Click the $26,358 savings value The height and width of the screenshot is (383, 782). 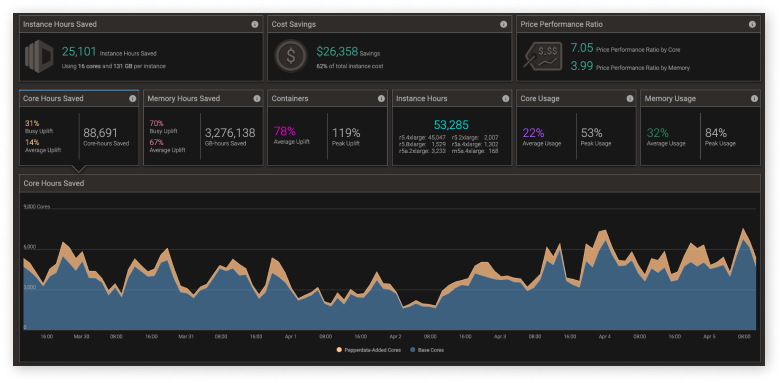coord(337,51)
